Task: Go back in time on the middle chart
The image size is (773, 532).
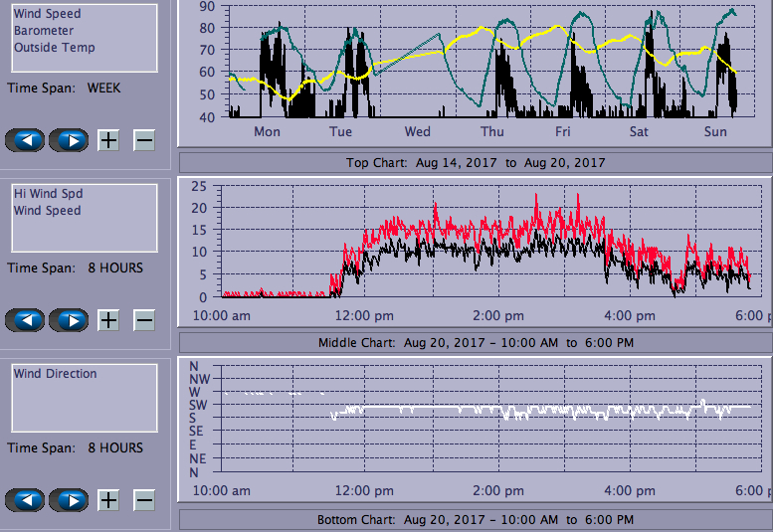Action: click(26, 320)
